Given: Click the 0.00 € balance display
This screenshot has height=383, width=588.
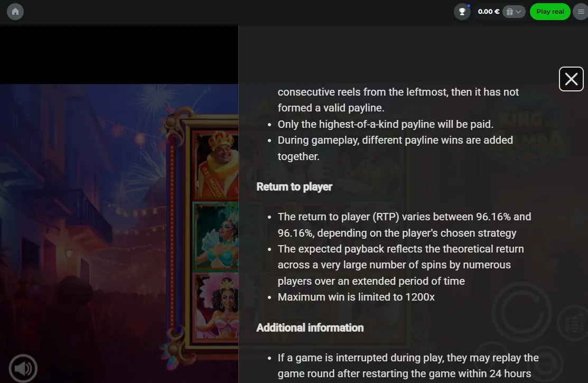Looking at the screenshot, I should (x=488, y=12).
